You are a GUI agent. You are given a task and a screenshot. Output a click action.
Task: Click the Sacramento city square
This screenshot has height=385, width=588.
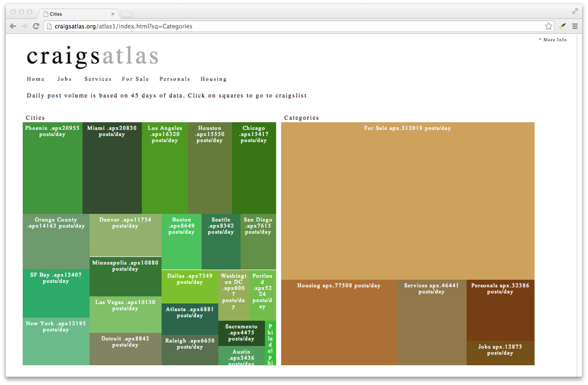(241, 334)
